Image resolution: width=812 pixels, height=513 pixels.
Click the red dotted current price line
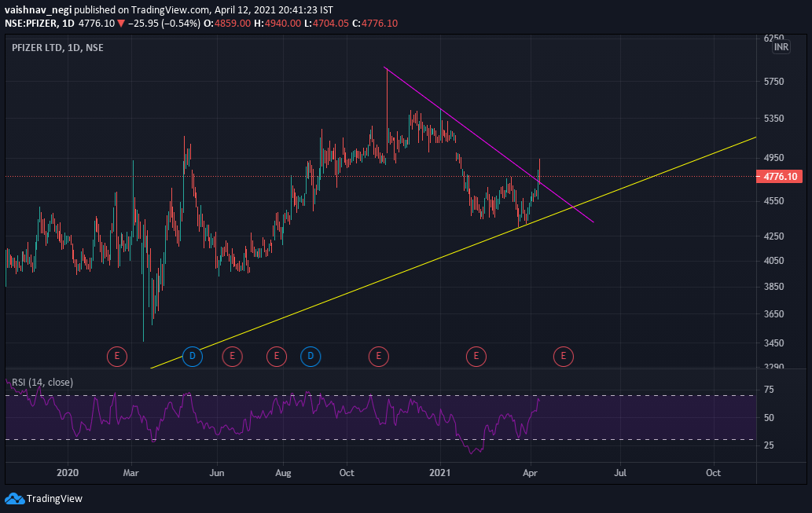[380, 177]
